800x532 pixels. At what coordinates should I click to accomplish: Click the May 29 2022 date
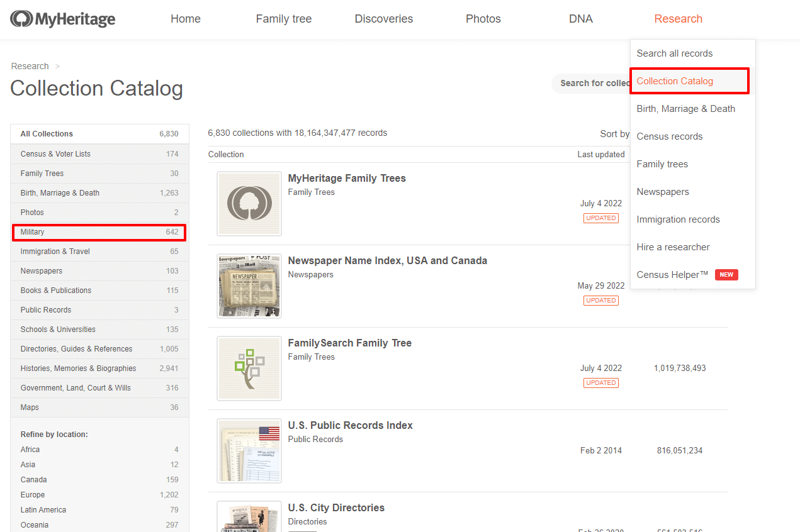click(x=601, y=286)
